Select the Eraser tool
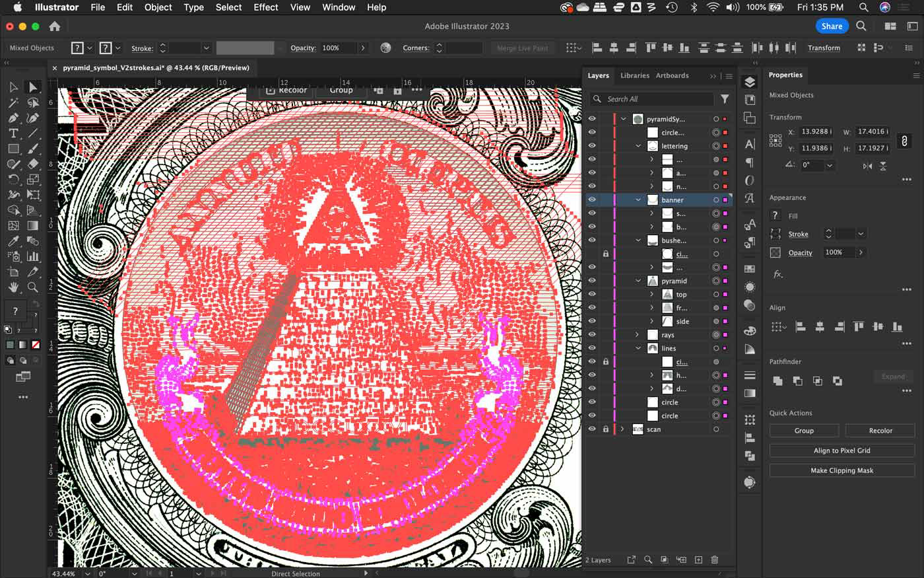The image size is (924, 578). coord(33,164)
